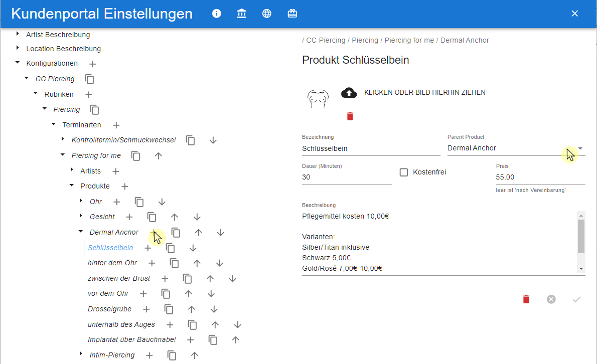Select hinter dem Ohr tree item

click(x=112, y=263)
